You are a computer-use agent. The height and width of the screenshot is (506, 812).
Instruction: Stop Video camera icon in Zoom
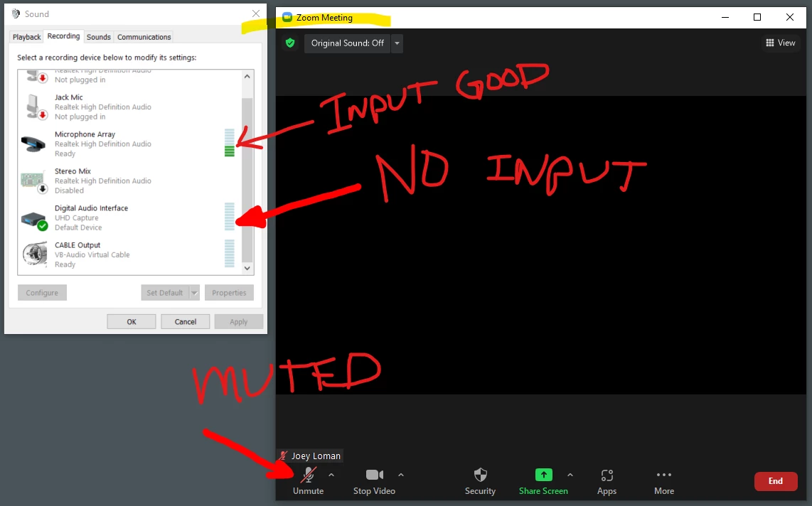point(375,475)
